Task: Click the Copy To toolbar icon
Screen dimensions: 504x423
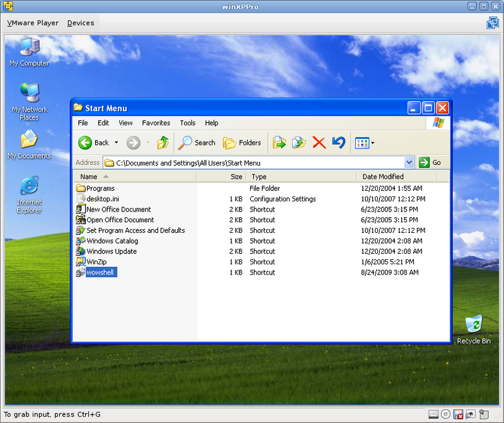Action: (299, 143)
